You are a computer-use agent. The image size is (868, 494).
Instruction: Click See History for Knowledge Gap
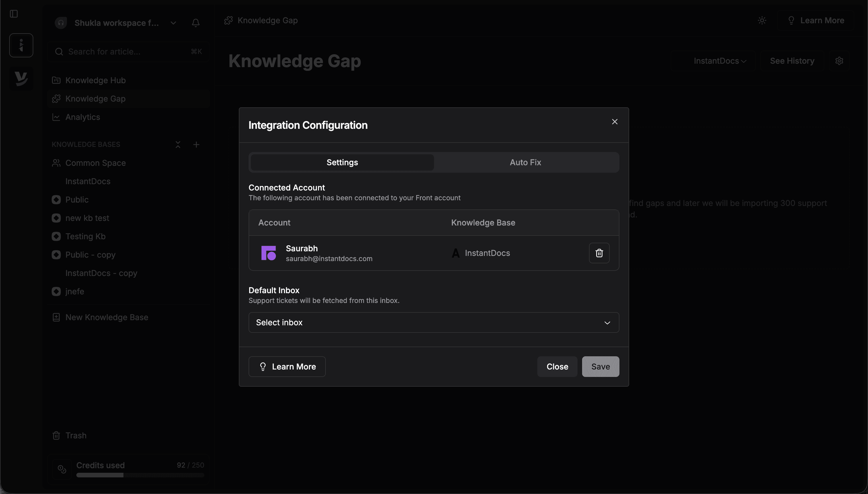[x=792, y=61]
